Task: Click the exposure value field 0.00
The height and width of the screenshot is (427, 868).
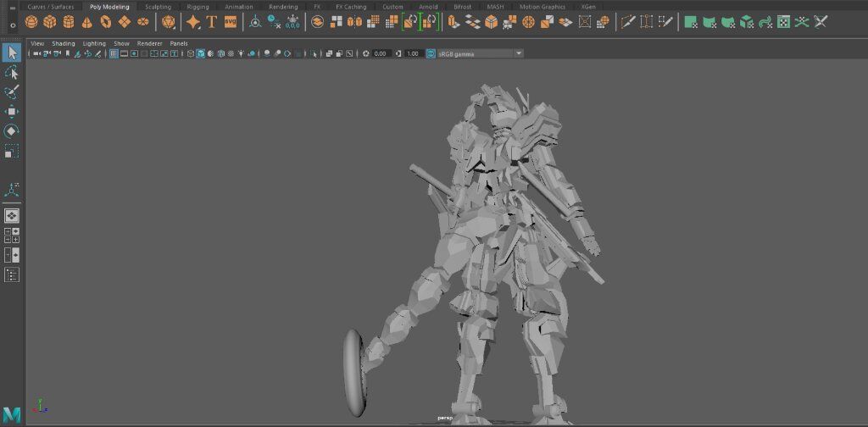Action: coord(381,53)
